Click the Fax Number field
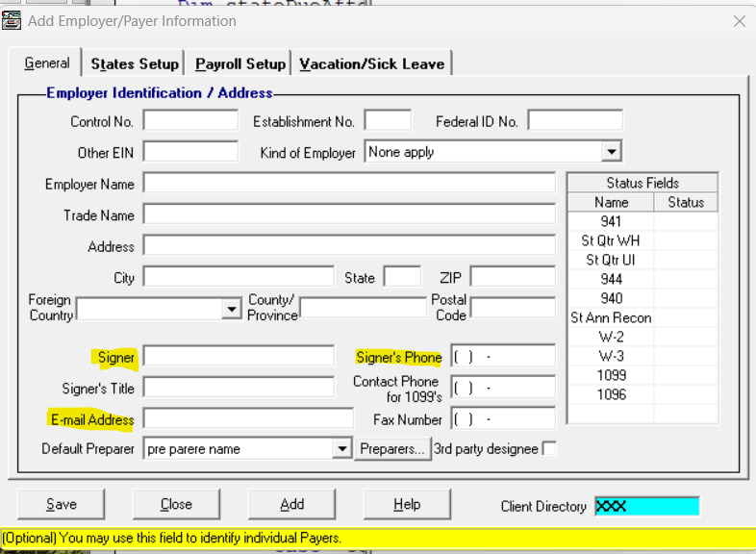This screenshot has width=756, height=554. point(503,419)
